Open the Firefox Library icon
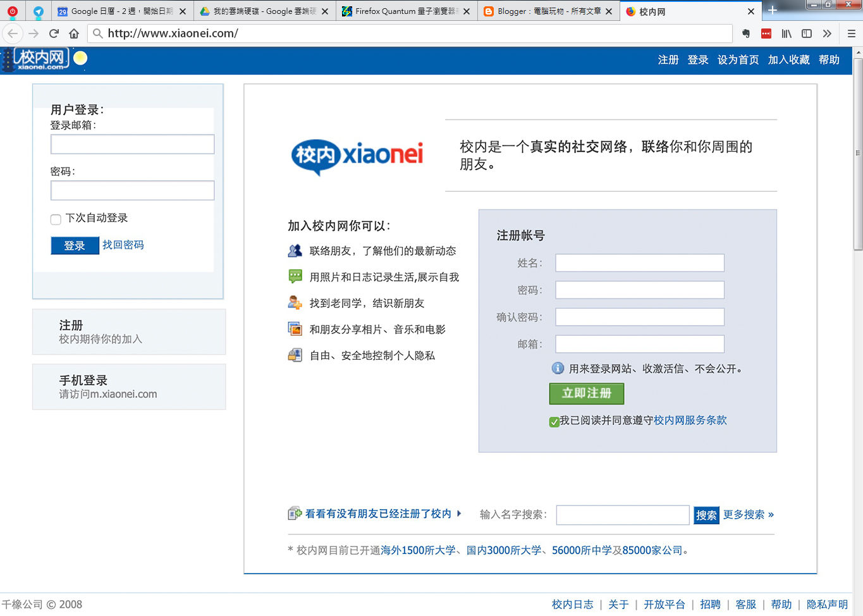The height and width of the screenshot is (616, 863). point(786,34)
